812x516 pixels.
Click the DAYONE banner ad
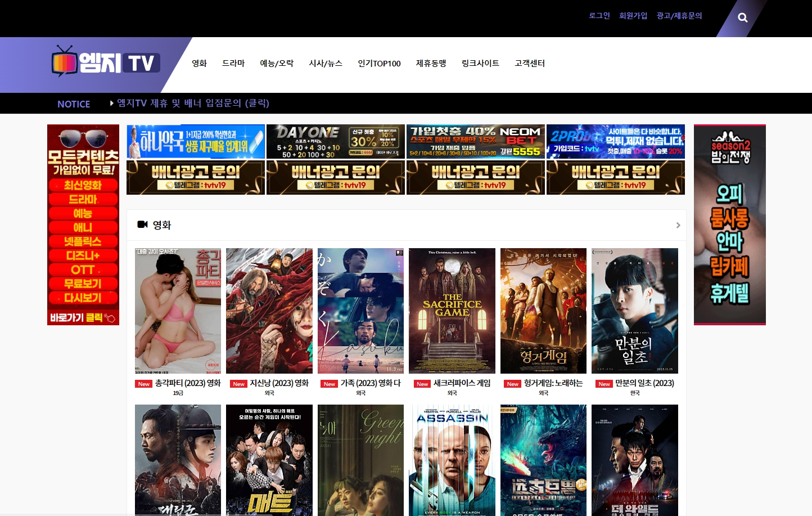click(336, 142)
